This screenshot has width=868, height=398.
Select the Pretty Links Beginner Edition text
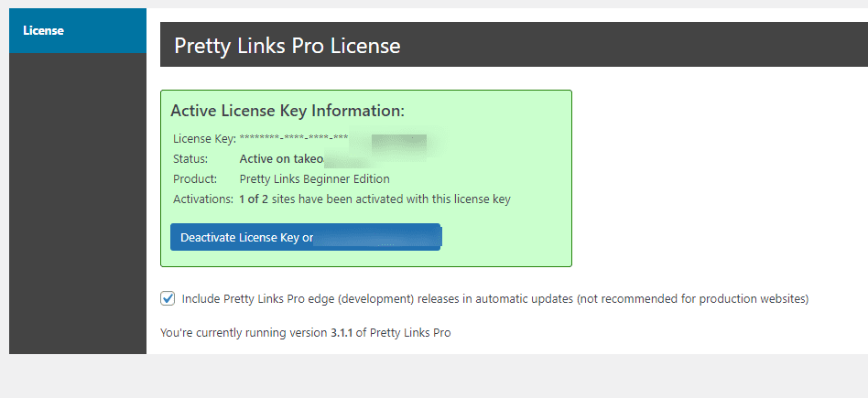314,178
